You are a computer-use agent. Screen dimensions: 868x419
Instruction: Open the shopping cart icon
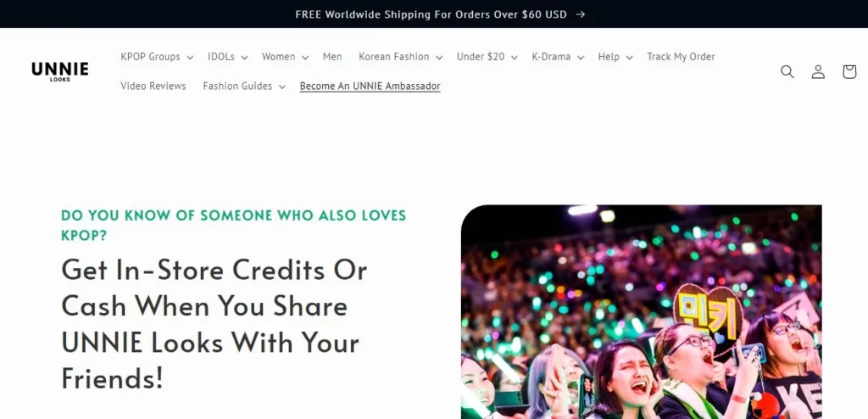pyautogui.click(x=849, y=71)
